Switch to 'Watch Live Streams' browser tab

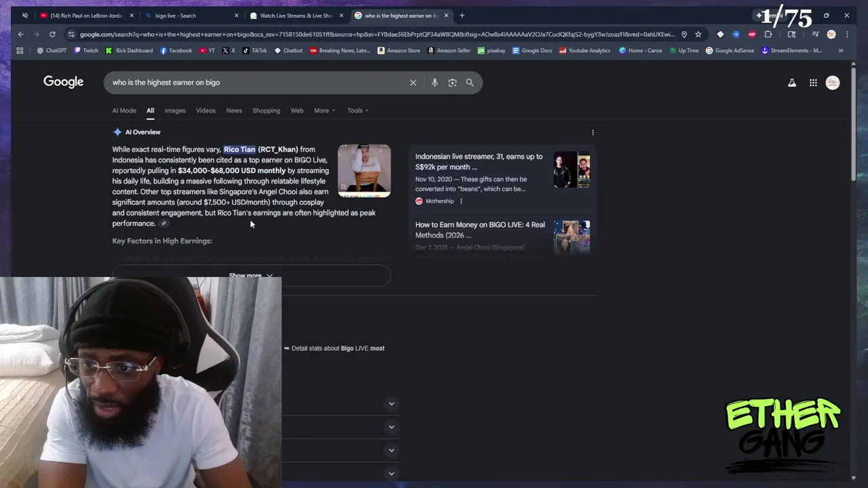pos(297,16)
